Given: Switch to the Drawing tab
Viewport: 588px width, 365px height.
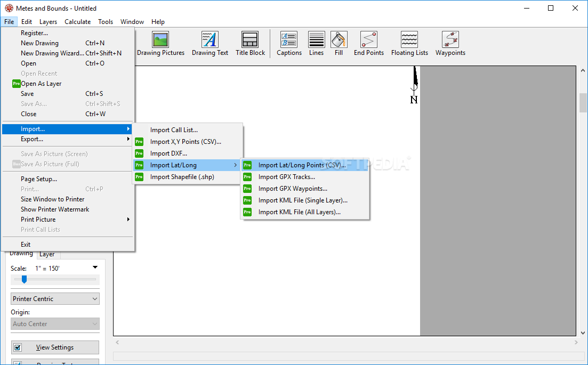Looking at the screenshot, I should pyautogui.click(x=21, y=254).
